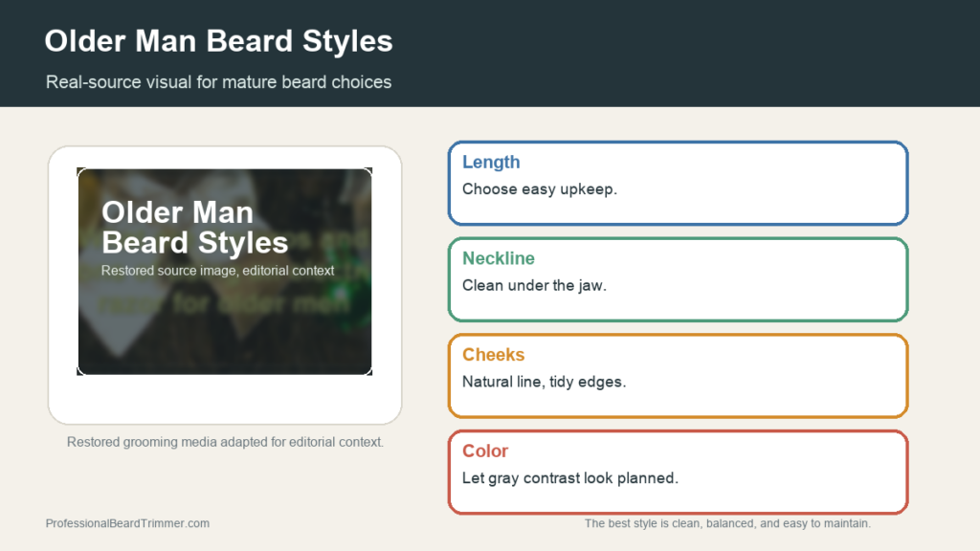Viewport: 980px width, 551px height.
Task: Click 'Natural line, tidy edges.' text
Action: click(544, 382)
